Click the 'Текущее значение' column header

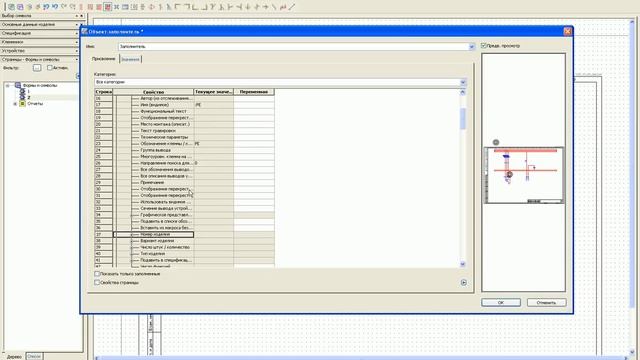(213, 92)
